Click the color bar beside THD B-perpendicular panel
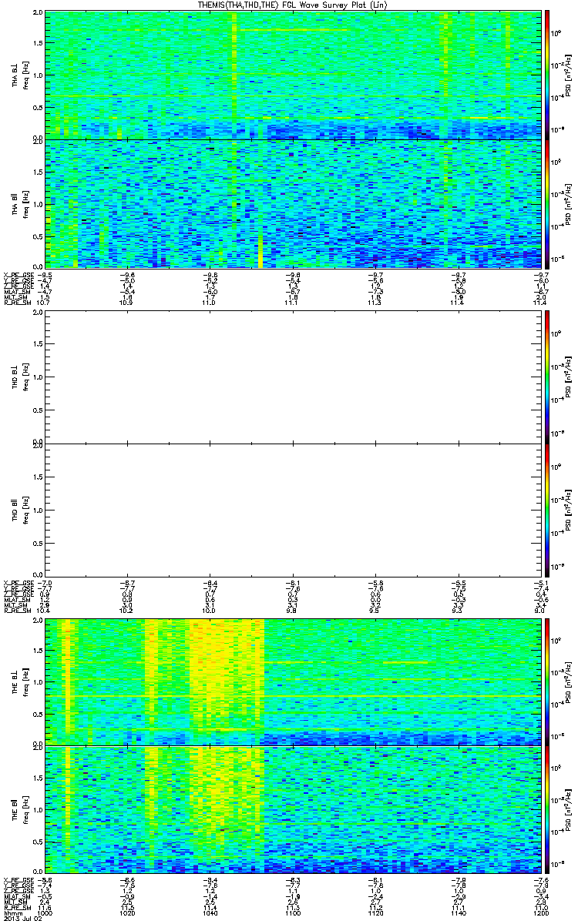This screenshot has height=924, width=578. (x=547, y=377)
